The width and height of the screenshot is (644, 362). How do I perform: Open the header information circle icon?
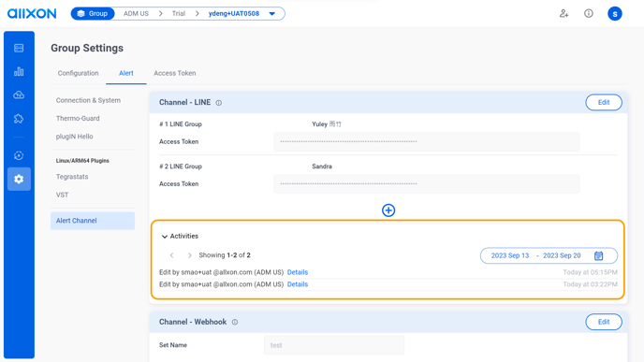pyautogui.click(x=589, y=13)
